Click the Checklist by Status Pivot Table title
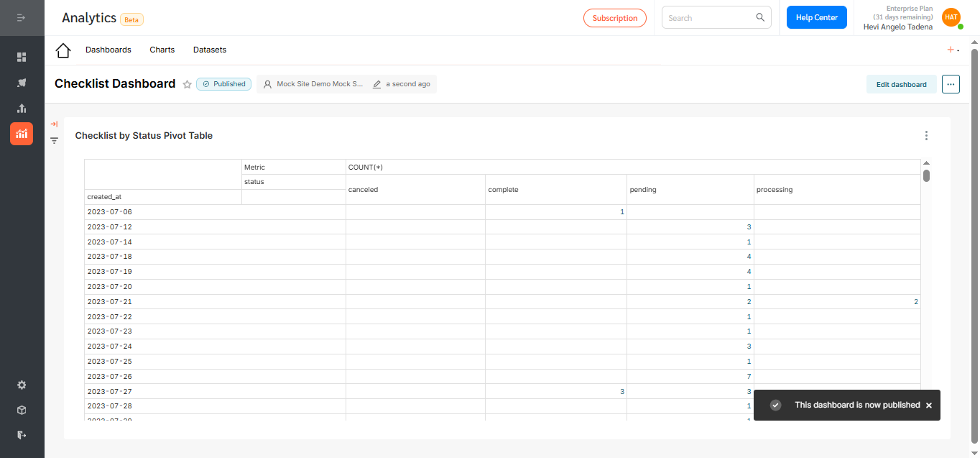 pyautogui.click(x=144, y=135)
